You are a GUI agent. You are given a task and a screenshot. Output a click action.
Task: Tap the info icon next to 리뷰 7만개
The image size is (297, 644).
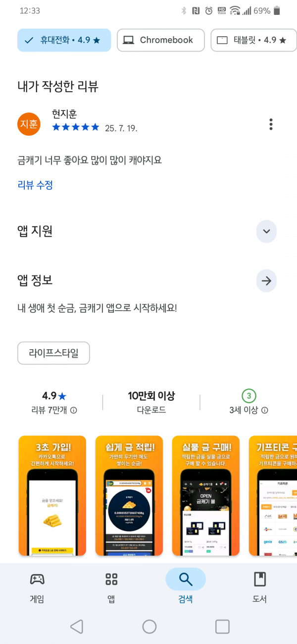74,410
